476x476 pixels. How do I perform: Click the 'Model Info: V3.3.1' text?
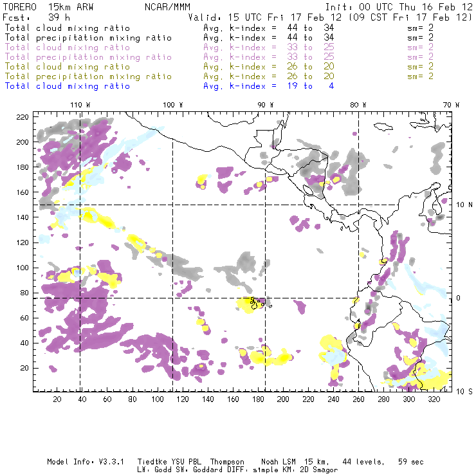tap(86, 462)
